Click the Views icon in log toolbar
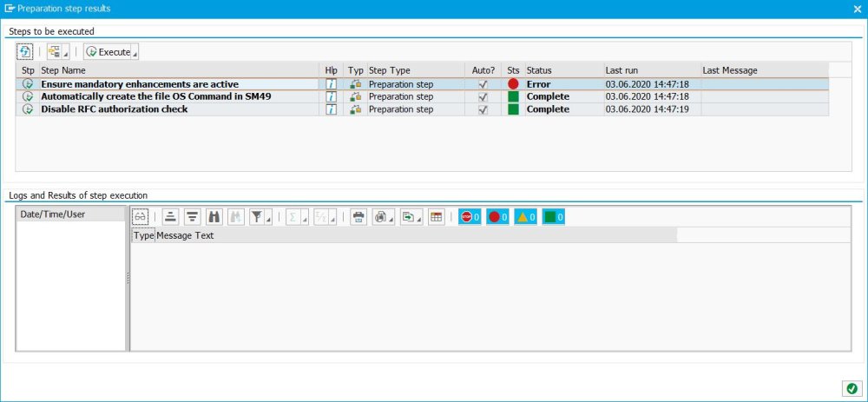Viewport: 868px width, 402px height. point(380,217)
